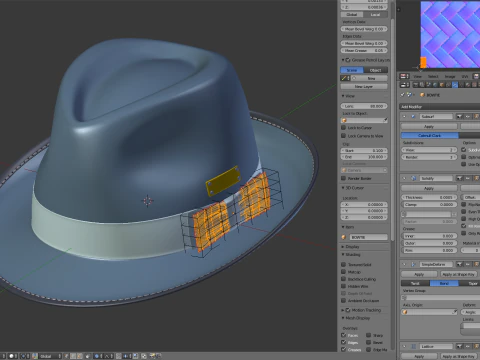Click the pin icon beside BOWTIE breadcrumb
The image size is (480, 360).
tap(402, 95)
